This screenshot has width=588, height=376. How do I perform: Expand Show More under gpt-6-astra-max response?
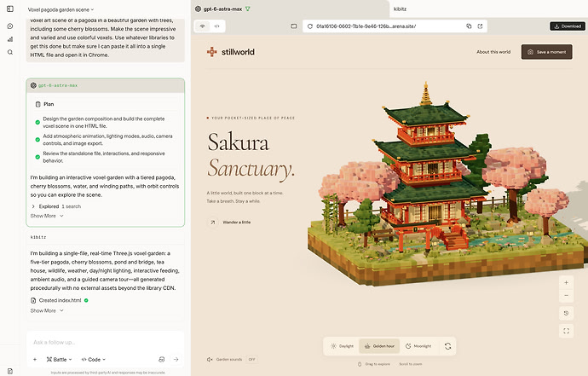47,216
